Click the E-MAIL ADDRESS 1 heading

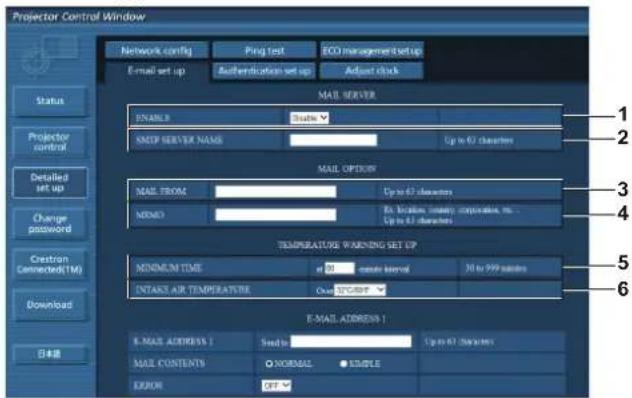(347, 319)
